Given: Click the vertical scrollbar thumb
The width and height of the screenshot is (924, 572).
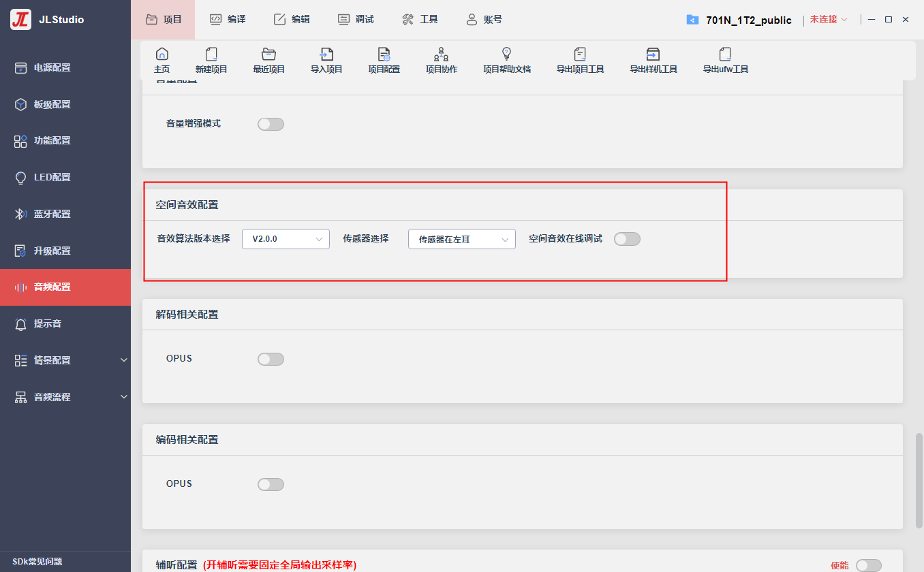Looking at the screenshot, I should click(919, 480).
